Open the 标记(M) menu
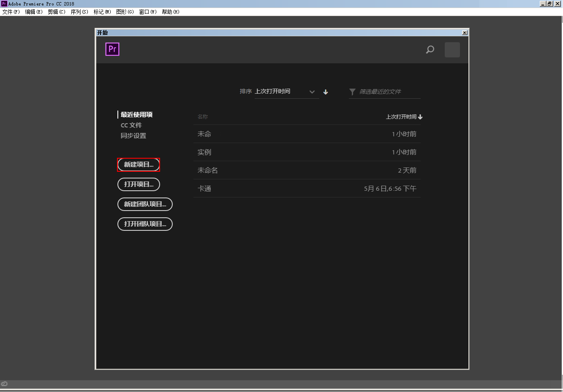563x392 pixels. [x=102, y=12]
